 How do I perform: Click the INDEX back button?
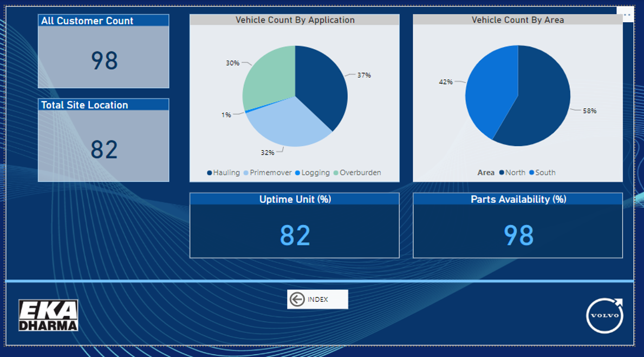pyautogui.click(x=317, y=299)
